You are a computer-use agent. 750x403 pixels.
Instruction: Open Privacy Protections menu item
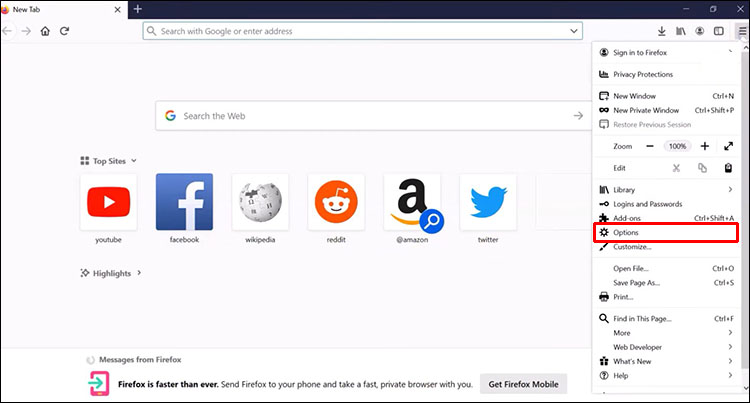tap(666, 74)
